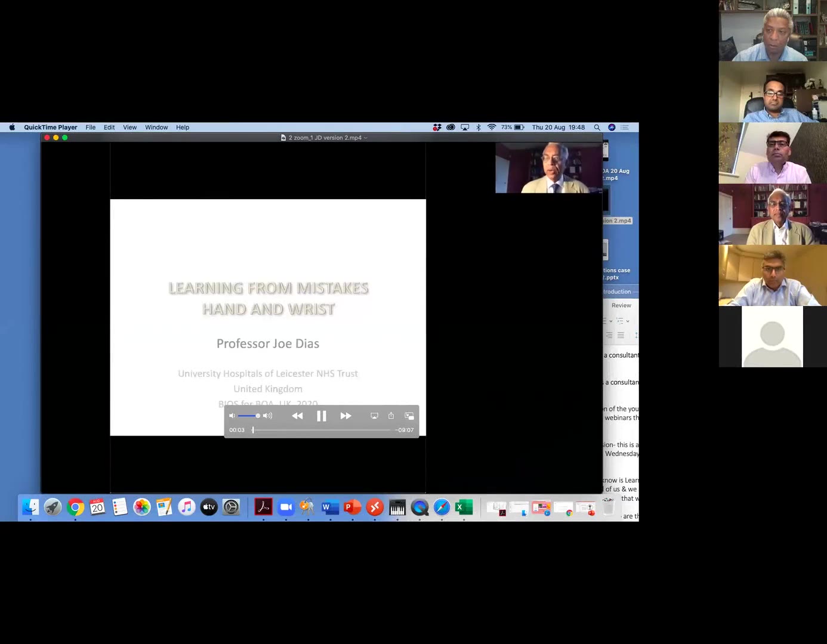Image resolution: width=827 pixels, height=644 pixels.
Task: Open Zoom from the dock
Action: (x=286, y=507)
